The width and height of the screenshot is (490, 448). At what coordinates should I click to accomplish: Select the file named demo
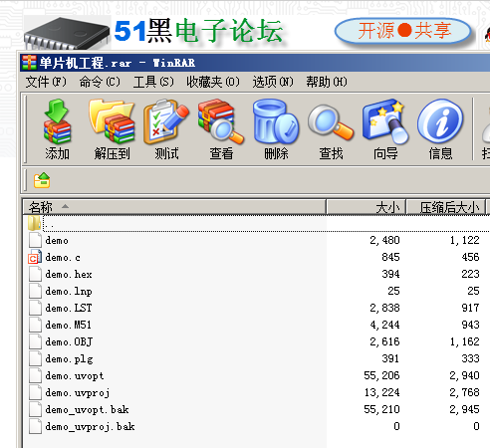[x=57, y=240]
